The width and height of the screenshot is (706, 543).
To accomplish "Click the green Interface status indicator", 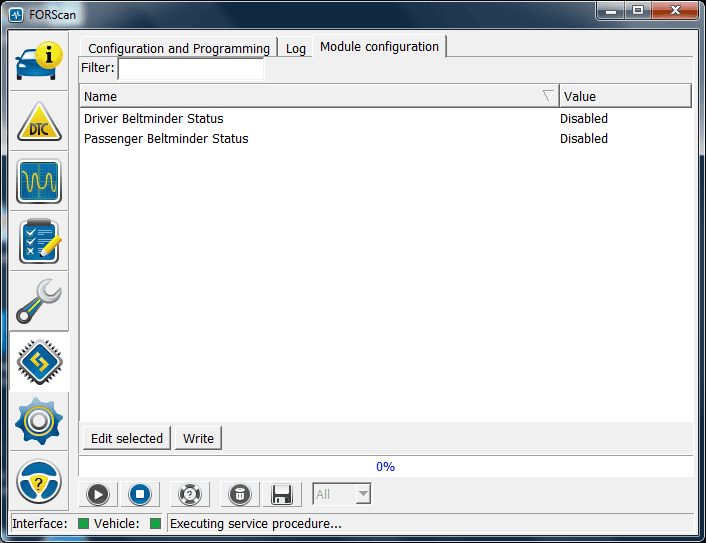I will (x=83, y=524).
